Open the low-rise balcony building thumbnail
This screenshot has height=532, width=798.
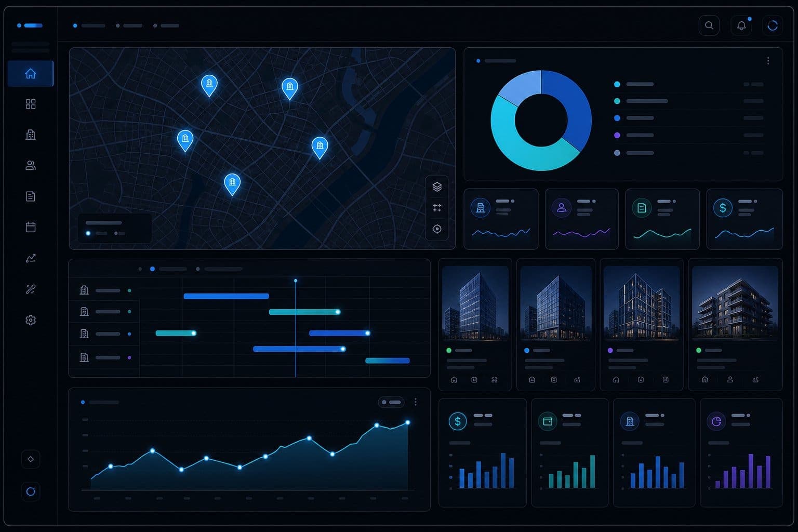click(x=735, y=303)
